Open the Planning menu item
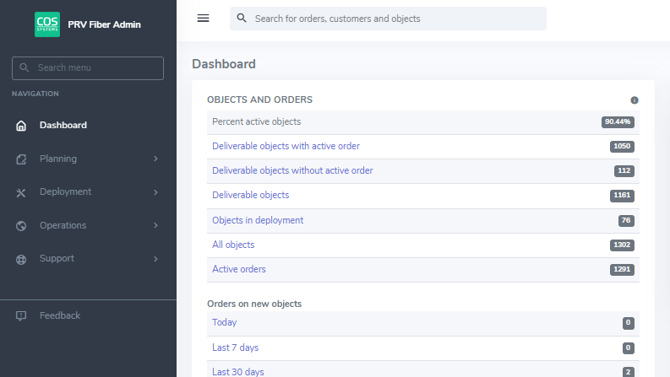 point(58,159)
